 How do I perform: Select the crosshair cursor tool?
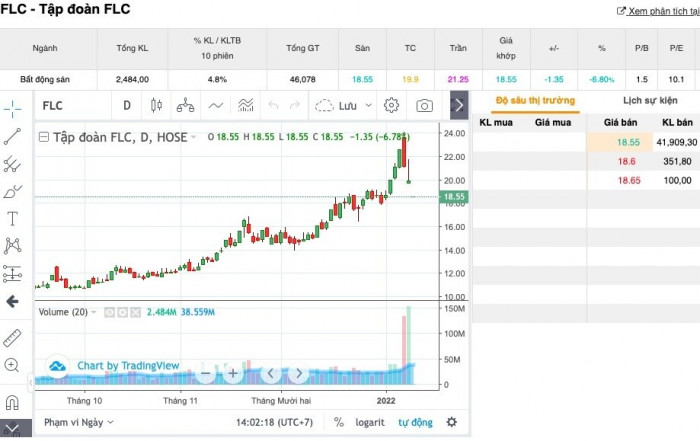pyautogui.click(x=13, y=108)
